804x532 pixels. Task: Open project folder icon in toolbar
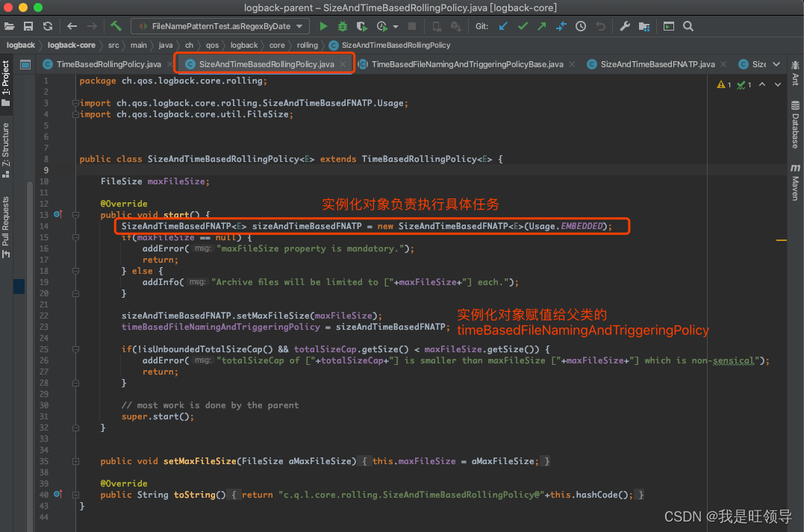[x=9, y=26]
